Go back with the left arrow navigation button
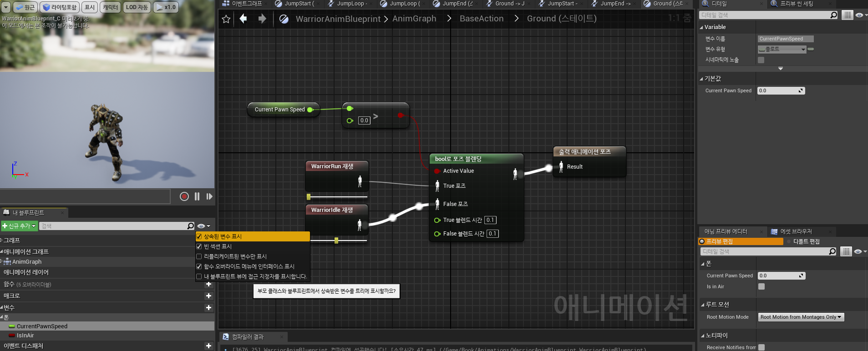Viewport: 868px width, 351px height. point(244,19)
